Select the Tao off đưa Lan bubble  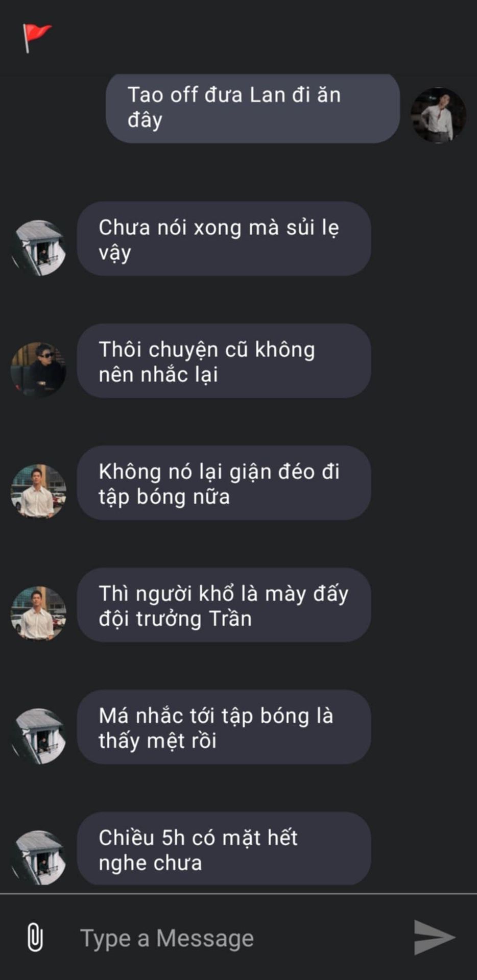click(x=253, y=108)
